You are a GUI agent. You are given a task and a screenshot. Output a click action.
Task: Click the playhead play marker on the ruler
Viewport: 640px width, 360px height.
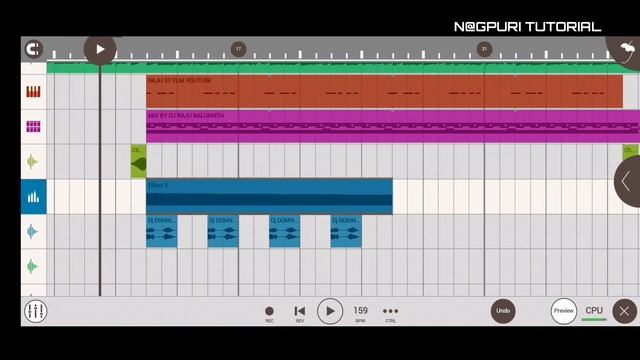click(x=100, y=49)
